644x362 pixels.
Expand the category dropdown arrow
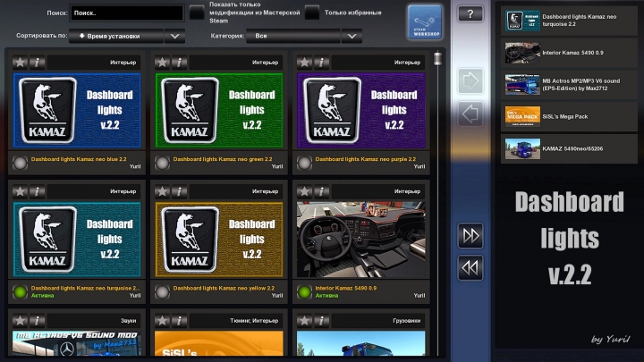click(x=352, y=36)
